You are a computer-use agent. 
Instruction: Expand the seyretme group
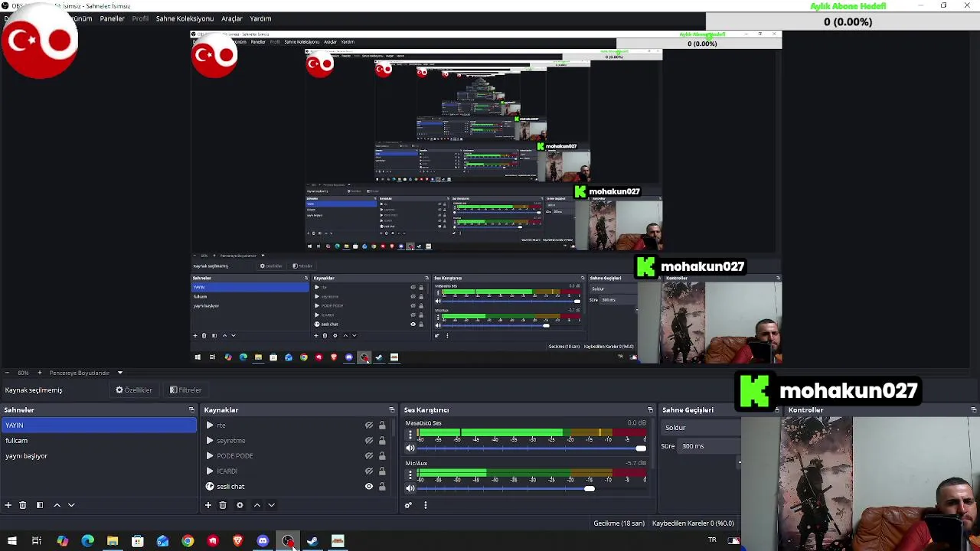[210, 441]
